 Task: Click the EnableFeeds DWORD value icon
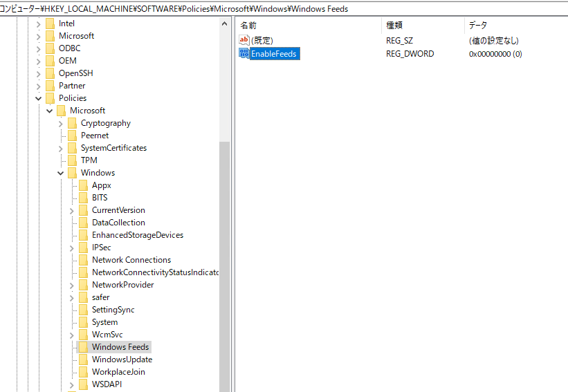click(x=244, y=53)
